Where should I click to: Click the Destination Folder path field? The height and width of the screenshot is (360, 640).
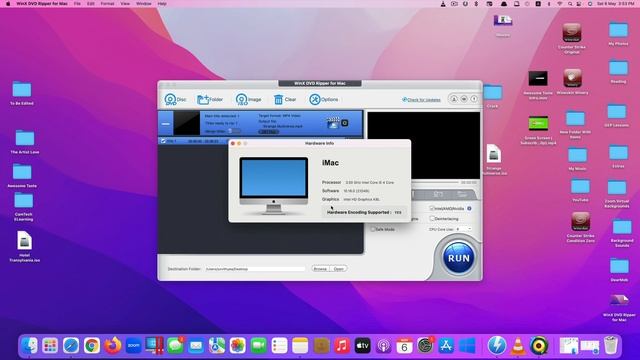(x=255, y=269)
